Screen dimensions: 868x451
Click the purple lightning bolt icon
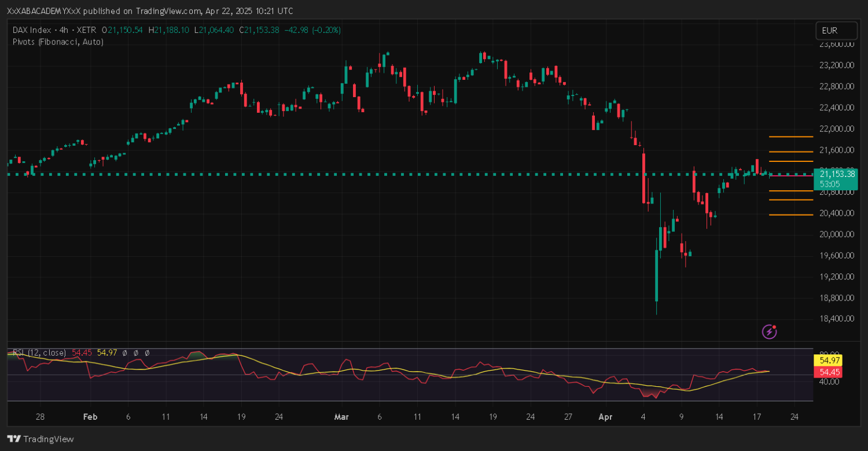click(769, 331)
